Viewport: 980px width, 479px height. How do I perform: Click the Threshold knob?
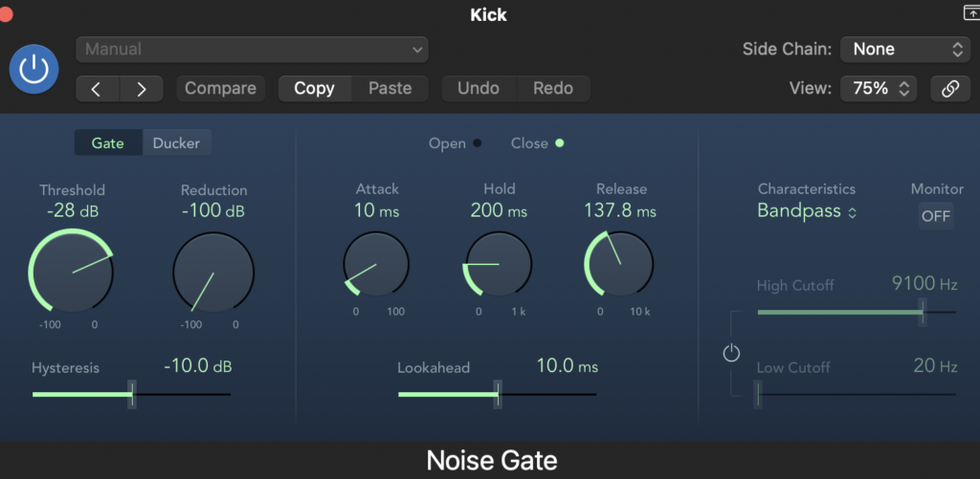(x=72, y=272)
